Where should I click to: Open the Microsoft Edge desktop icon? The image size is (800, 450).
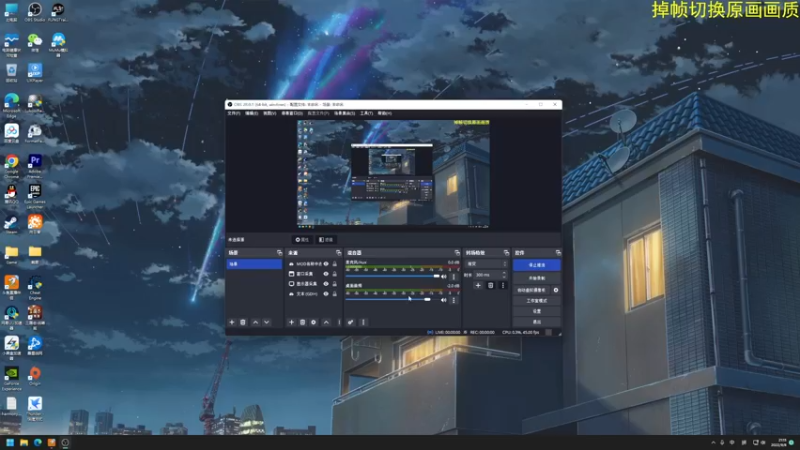pyautogui.click(x=12, y=106)
